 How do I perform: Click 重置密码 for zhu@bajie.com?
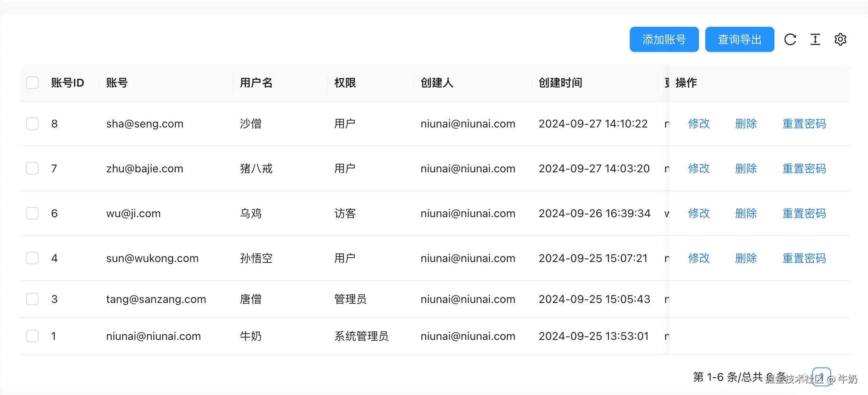click(x=804, y=168)
